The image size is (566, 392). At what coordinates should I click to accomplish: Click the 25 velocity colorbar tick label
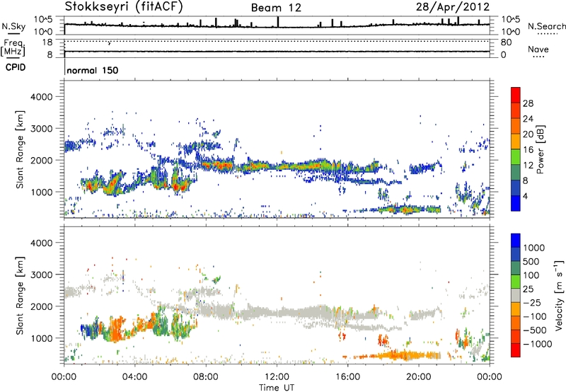click(x=529, y=289)
